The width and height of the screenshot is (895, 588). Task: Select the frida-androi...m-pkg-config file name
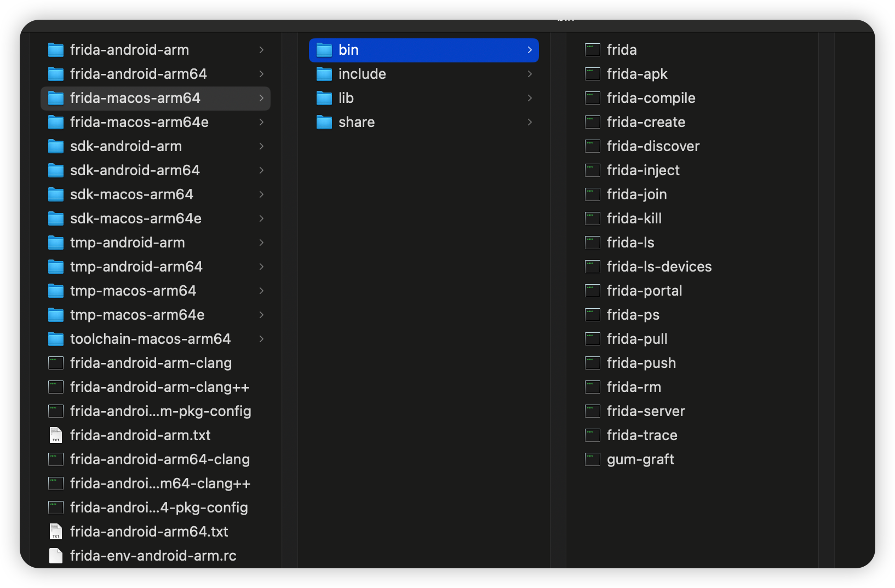(x=160, y=411)
